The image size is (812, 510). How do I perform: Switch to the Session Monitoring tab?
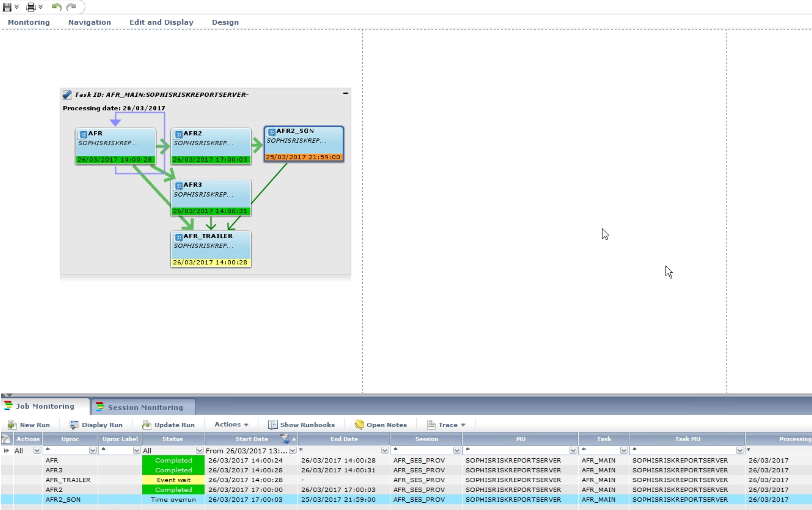[145, 408]
